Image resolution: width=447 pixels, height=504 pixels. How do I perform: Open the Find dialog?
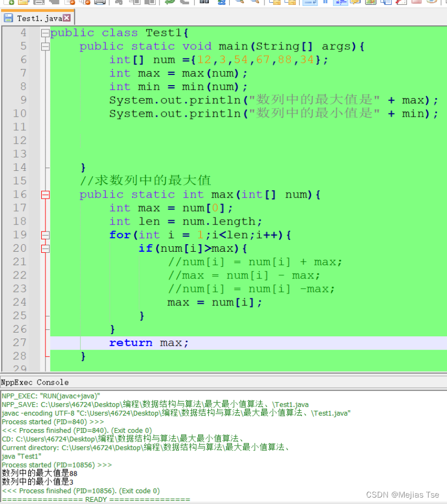205,4
